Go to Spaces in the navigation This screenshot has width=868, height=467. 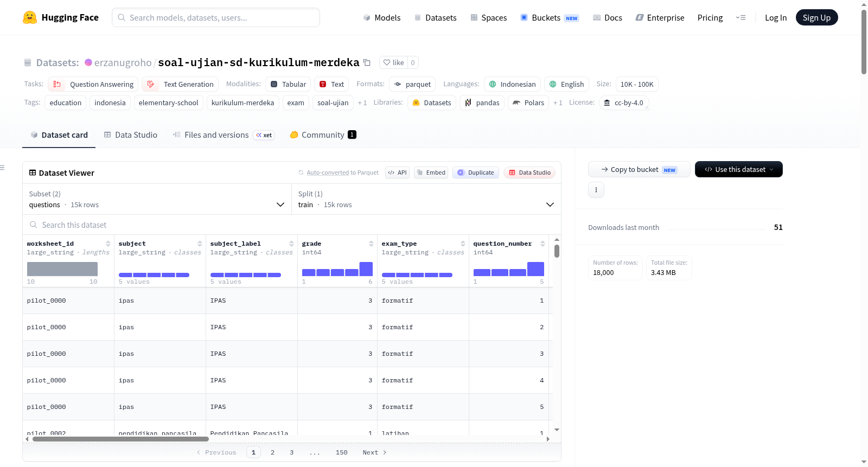coord(488,17)
